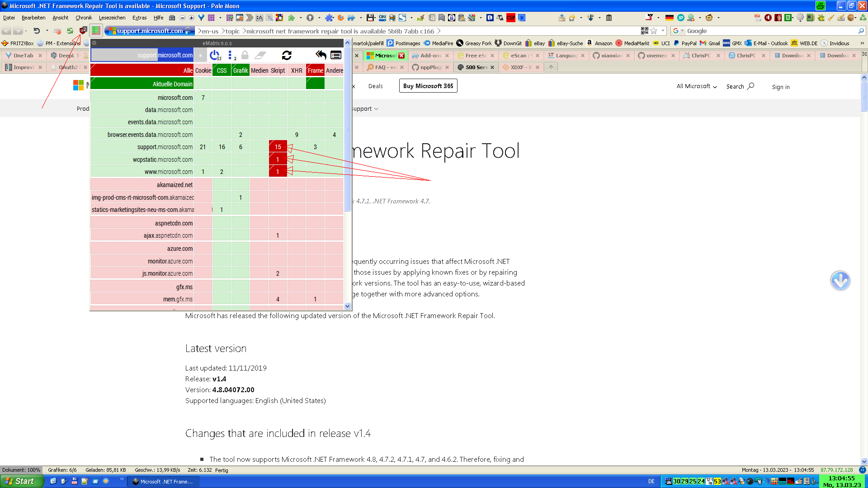
Task: Open the back/forward history dropdown arrow
Action: tap(26, 31)
